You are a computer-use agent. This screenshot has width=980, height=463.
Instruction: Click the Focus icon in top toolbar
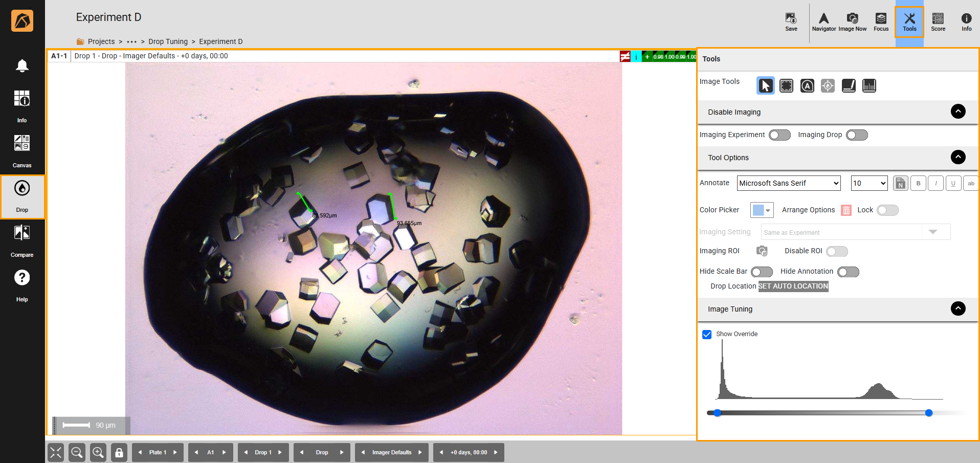point(881,21)
